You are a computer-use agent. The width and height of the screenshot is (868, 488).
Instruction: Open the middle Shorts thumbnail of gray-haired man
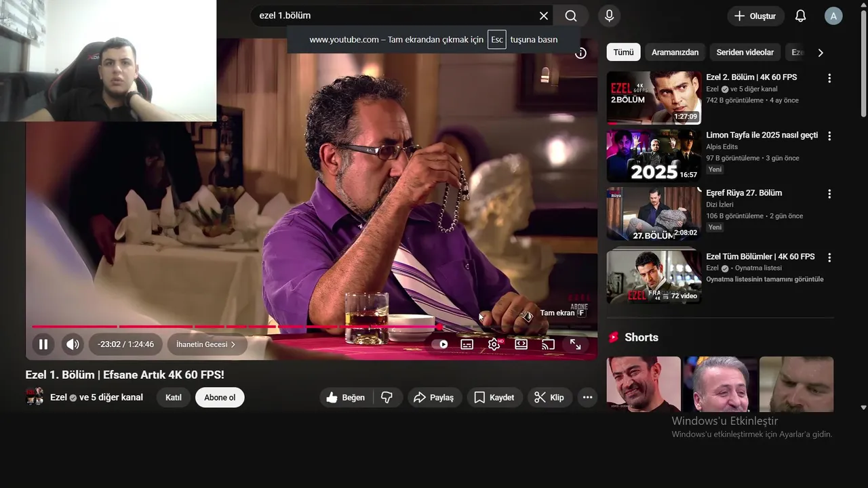tap(720, 384)
